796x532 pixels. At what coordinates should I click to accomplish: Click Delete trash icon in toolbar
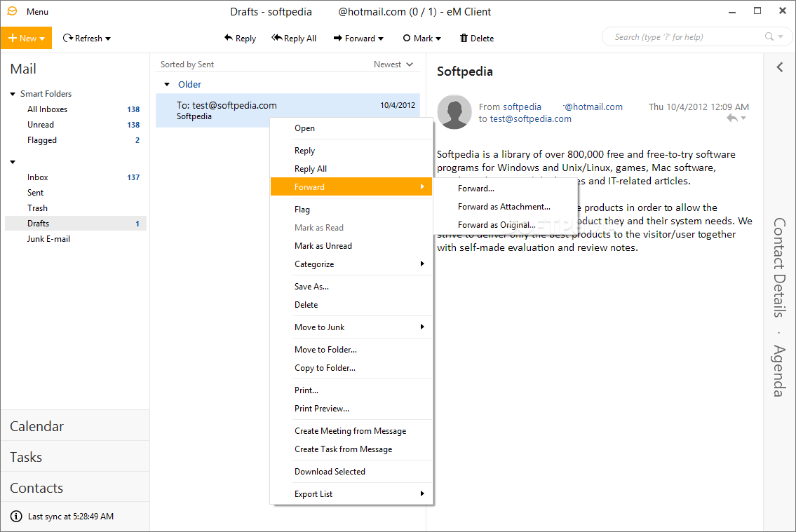464,38
